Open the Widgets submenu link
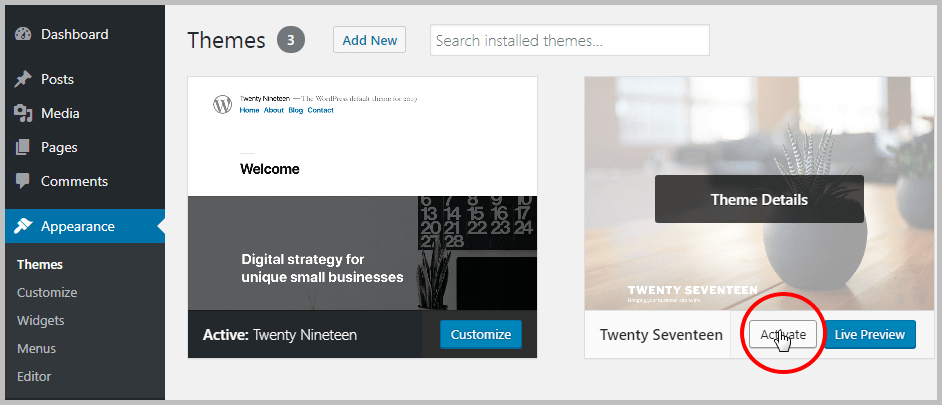Image resolution: width=942 pixels, height=405 pixels. [41, 321]
